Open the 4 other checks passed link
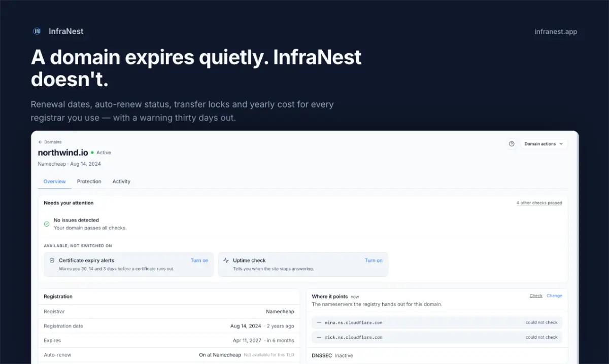 (539, 203)
